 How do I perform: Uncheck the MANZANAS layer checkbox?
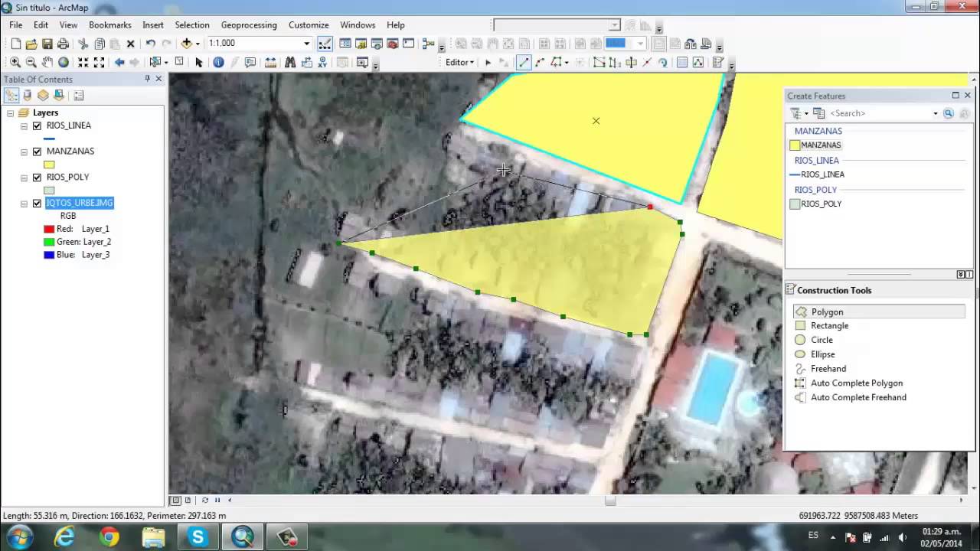[x=37, y=152]
